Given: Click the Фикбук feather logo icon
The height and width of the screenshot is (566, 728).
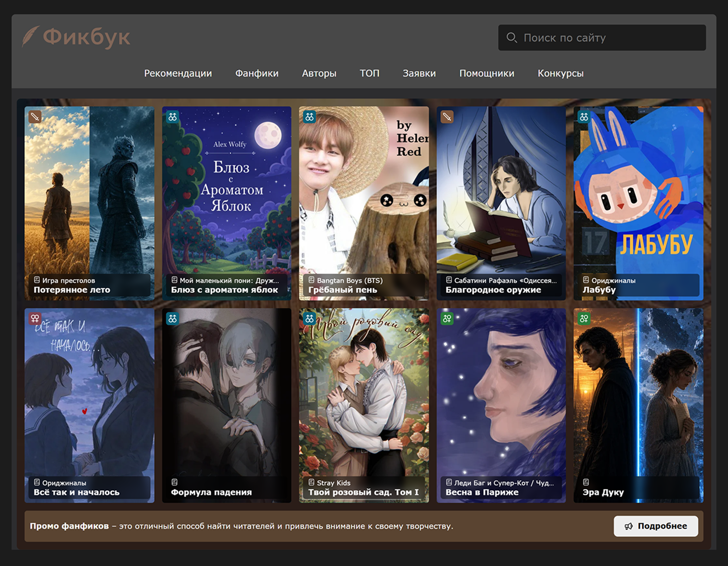Looking at the screenshot, I should (x=30, y=36).
